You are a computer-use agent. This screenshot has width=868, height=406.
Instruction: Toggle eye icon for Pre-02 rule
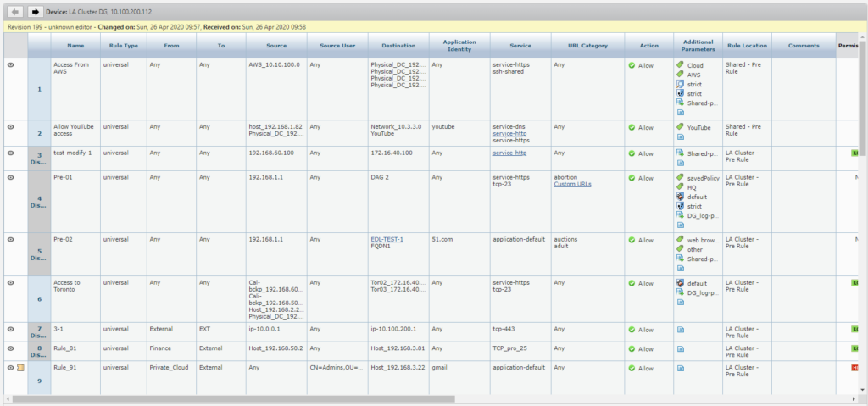point(11,240)
